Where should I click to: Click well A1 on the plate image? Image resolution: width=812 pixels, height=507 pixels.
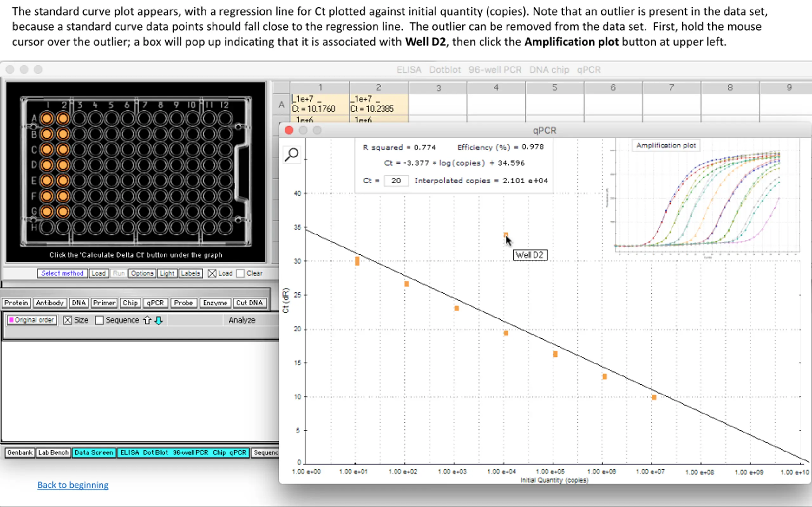(47, 119)
